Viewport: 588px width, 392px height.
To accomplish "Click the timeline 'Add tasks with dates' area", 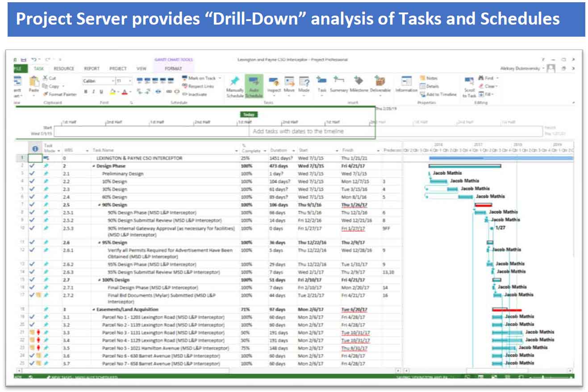I will click(x=298, y=131).
